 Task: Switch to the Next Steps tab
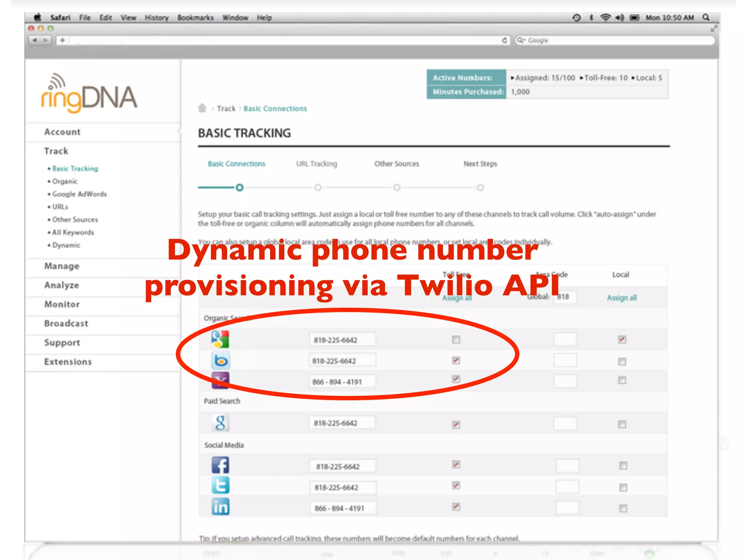coord(480,164)
